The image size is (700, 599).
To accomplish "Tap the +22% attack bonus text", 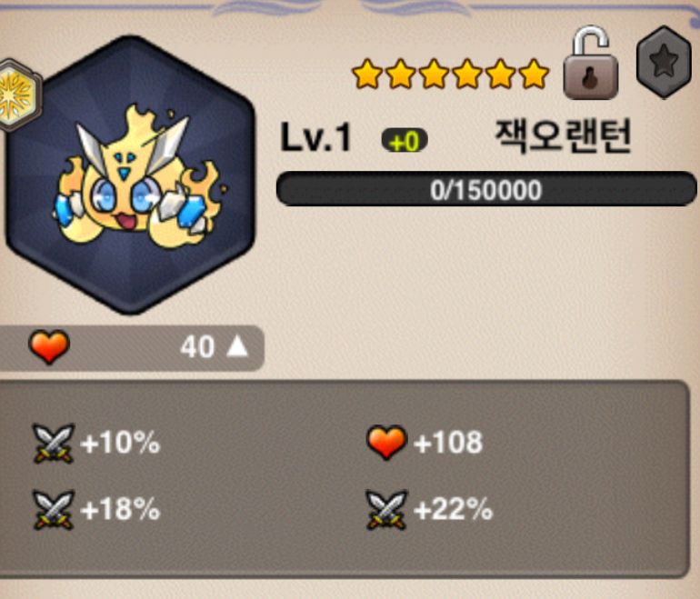I will click(x=453, y=509).
